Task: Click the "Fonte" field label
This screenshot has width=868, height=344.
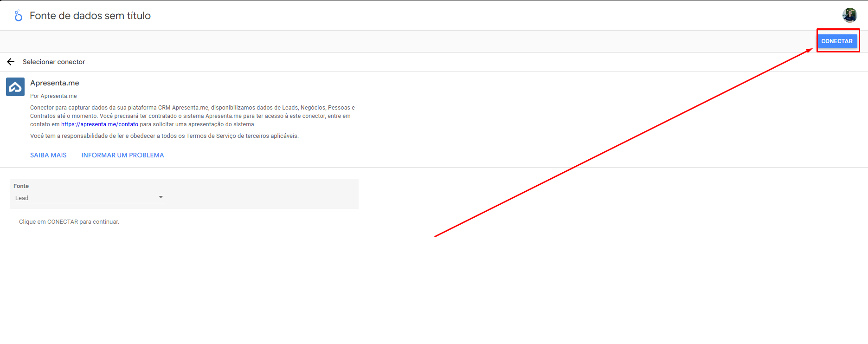Action: click(21, 186)
